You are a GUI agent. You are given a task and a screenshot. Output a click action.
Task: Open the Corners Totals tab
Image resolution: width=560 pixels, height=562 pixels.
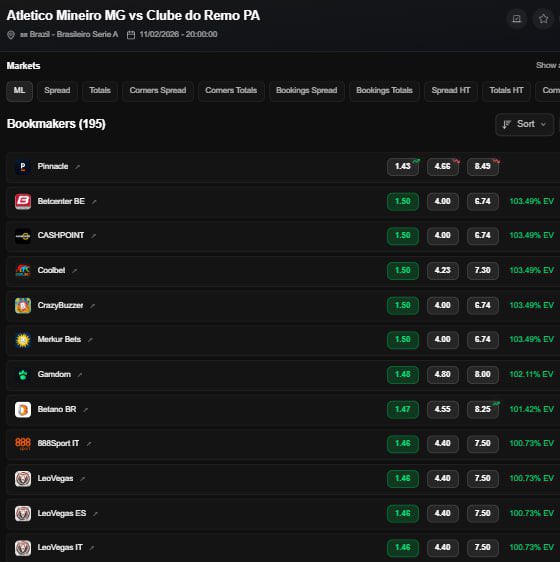(231, 91)
